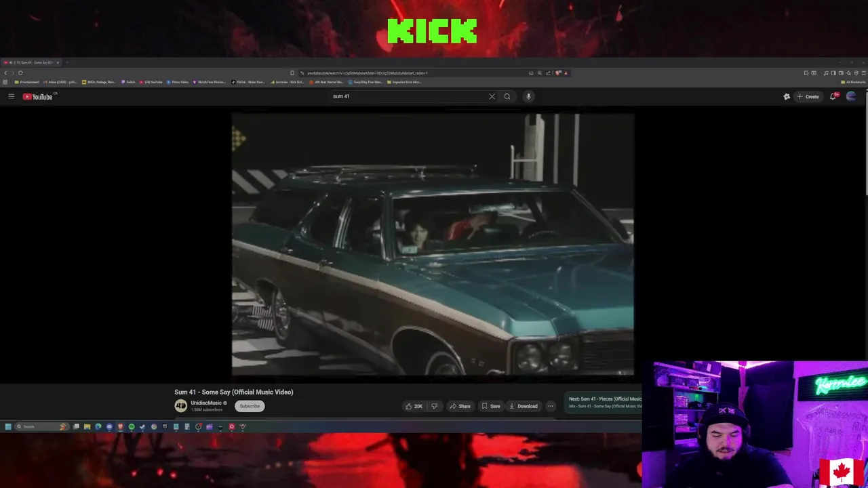Open the Brave Shields lion icon
The image size is (868, 488).
point(558,73)
